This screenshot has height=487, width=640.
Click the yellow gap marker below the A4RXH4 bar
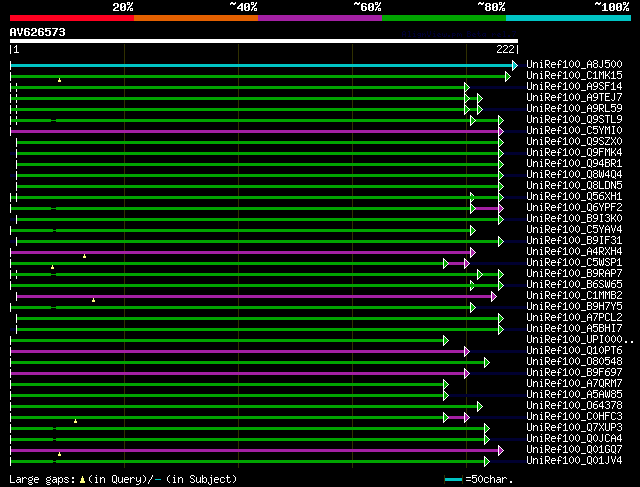(x=84, y=256)
